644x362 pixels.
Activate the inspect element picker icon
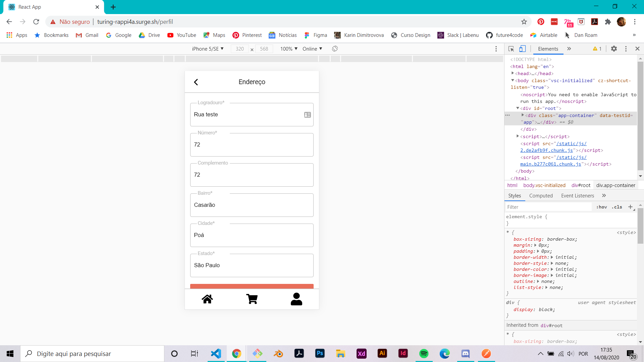511,49
